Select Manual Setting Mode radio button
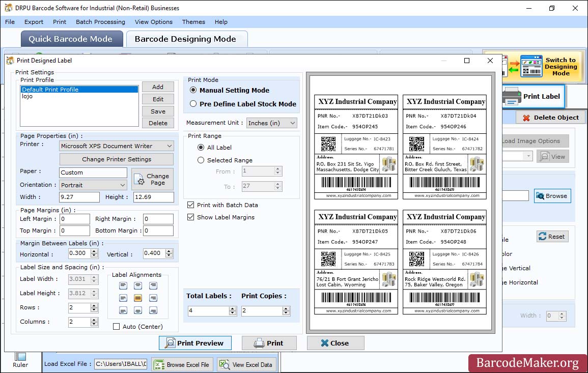The height and width of the screenshot is (373, 588). click(193, 90)
